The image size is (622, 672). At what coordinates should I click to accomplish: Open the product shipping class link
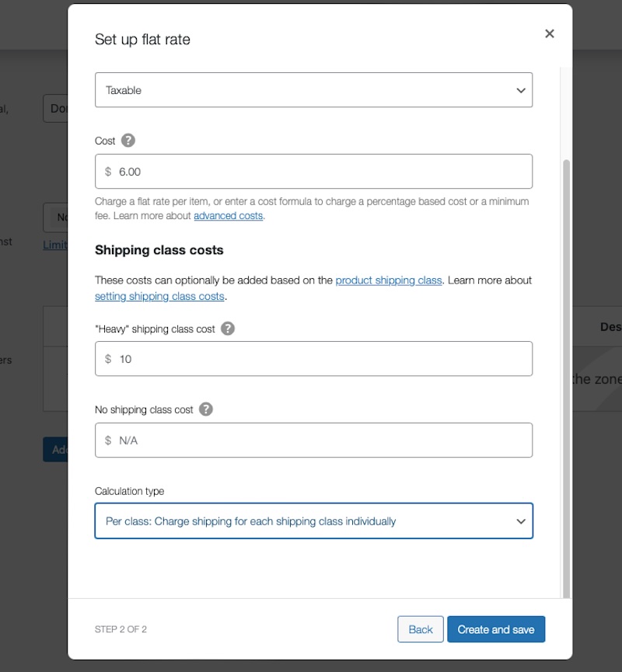[x=389, y=280]
